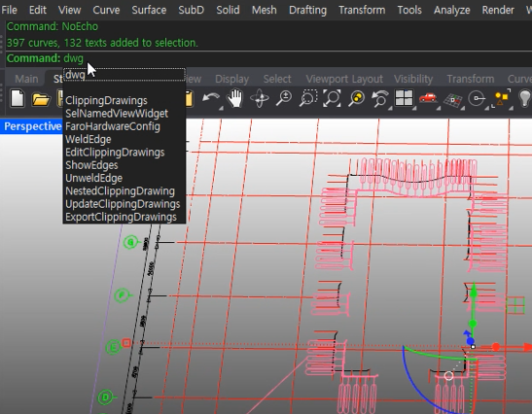Click the Zoom window icon

click(308, 99)
